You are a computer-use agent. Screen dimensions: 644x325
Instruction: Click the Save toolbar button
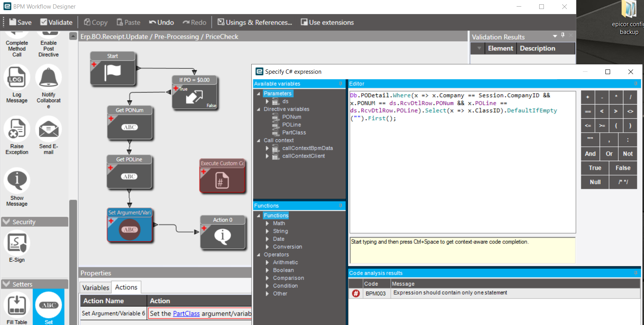point(20,22)
